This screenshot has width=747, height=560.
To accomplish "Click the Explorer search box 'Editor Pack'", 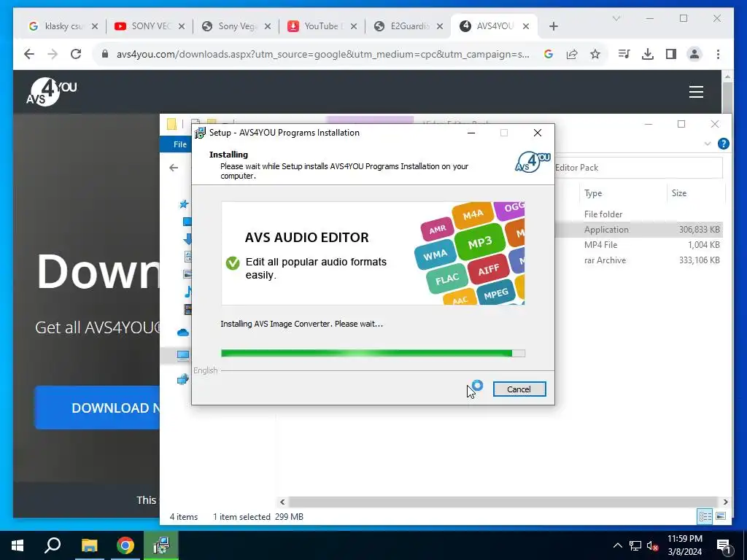I will (638, 168).
